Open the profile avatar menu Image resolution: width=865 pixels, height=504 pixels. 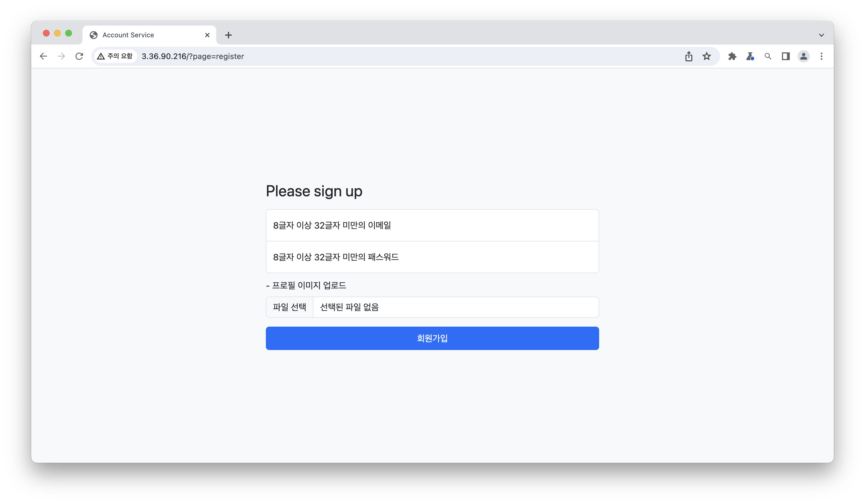[x=804, y=56]
